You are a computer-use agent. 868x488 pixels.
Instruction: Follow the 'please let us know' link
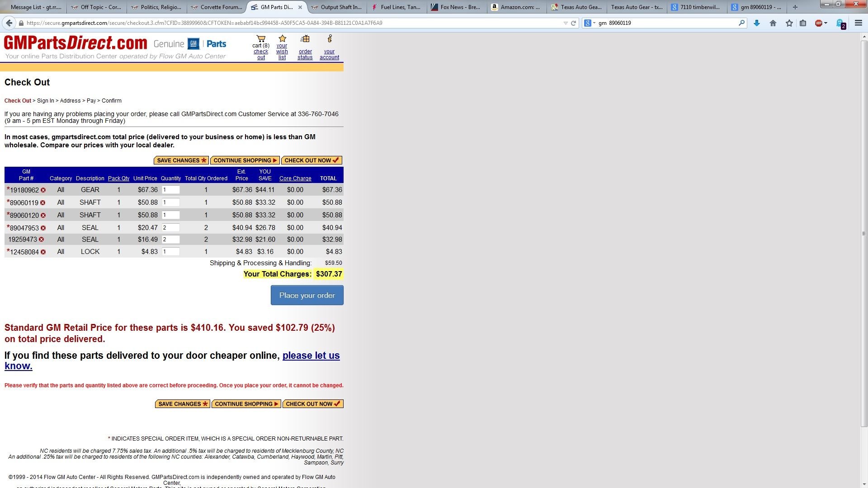[311, 356]
